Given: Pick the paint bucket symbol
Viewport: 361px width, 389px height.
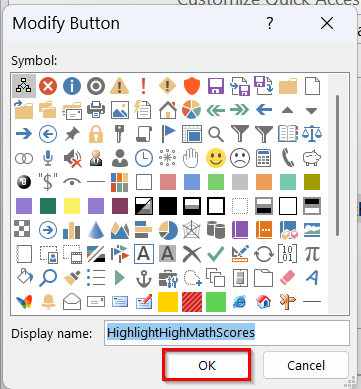Looking at the screenshot, I should pyautogui.click(x=24, y=277).
